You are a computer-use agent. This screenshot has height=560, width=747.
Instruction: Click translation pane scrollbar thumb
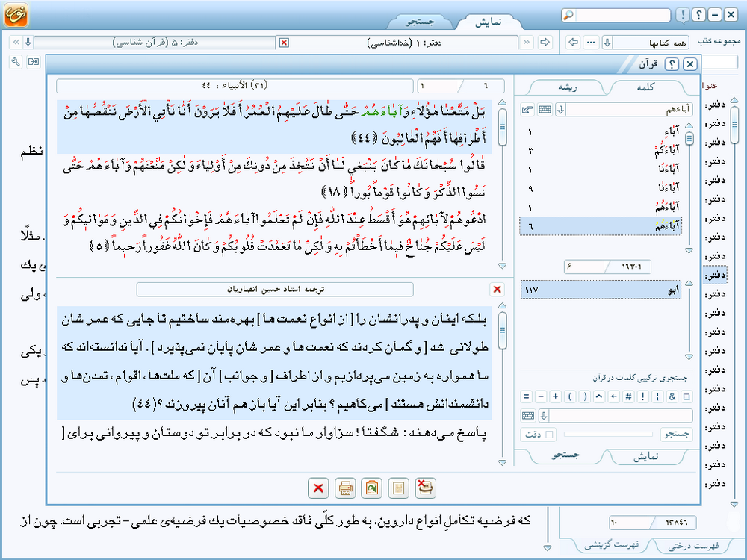[x=502, y=330]
